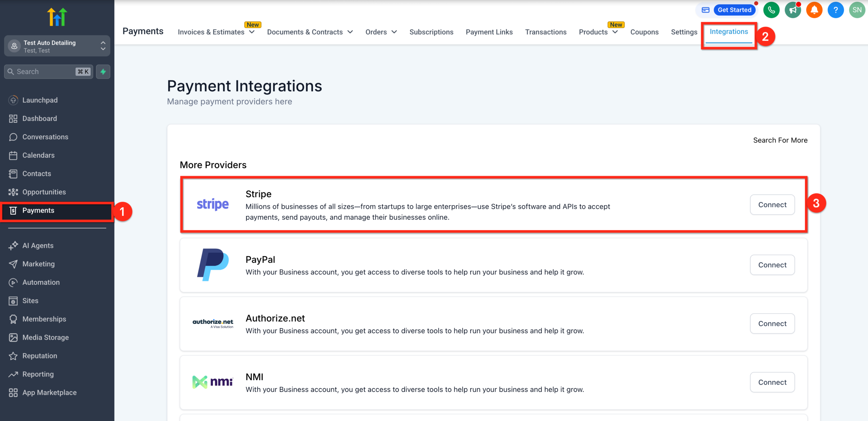Open AI Agents in the sidebar
This screenshot has height=421, width=868.
[38, 245]
